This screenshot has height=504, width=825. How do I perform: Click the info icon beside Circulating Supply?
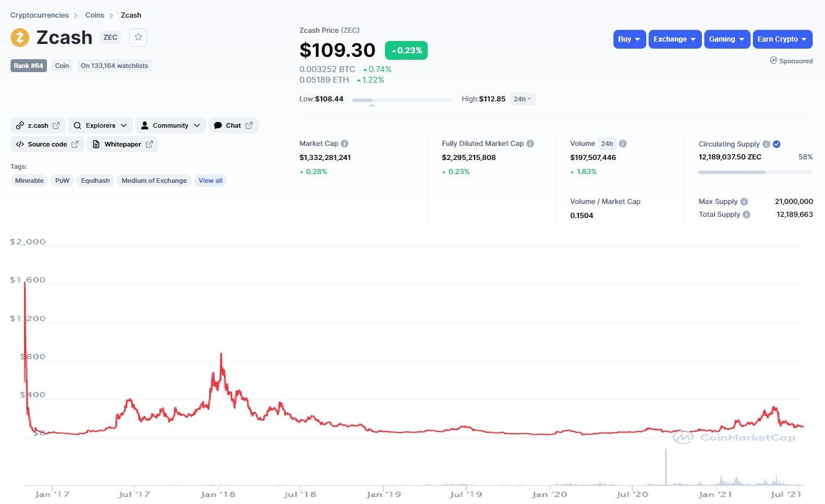click(x=766, y=144)
